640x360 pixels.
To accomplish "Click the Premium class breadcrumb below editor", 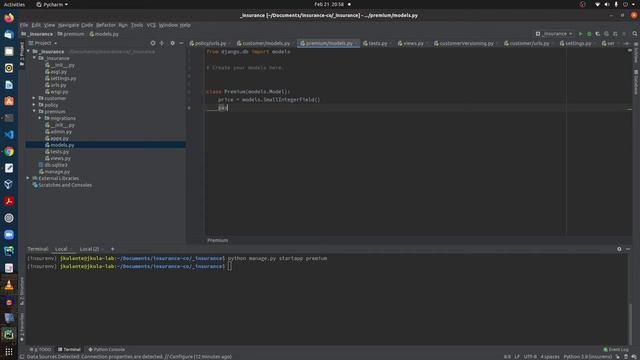I will 218,240.
